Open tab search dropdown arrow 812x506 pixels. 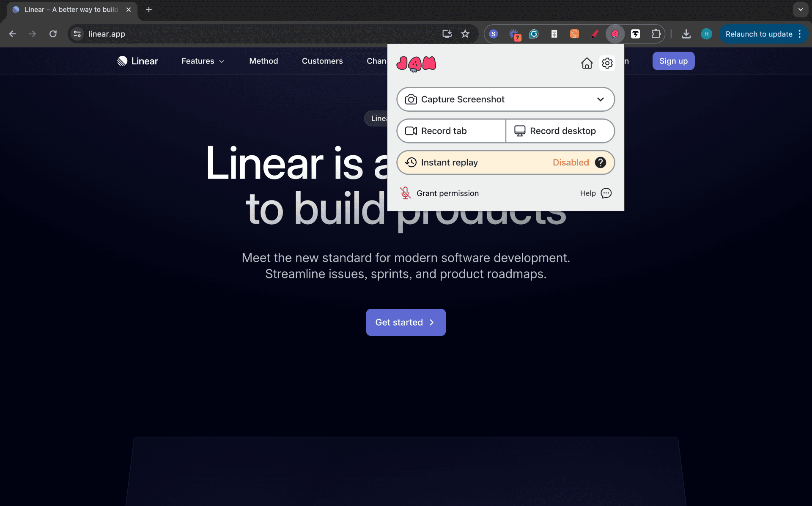(800, 9)
